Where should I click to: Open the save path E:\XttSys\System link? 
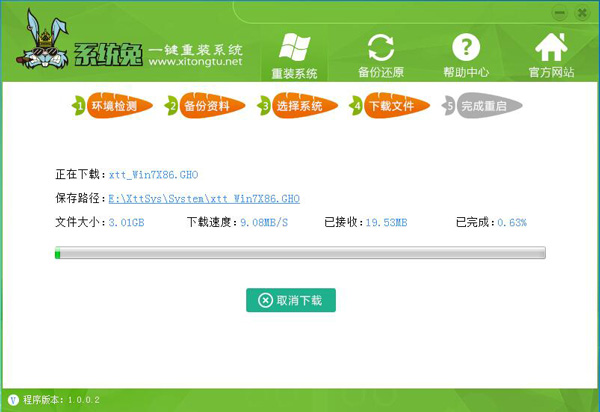coord(204,199)
